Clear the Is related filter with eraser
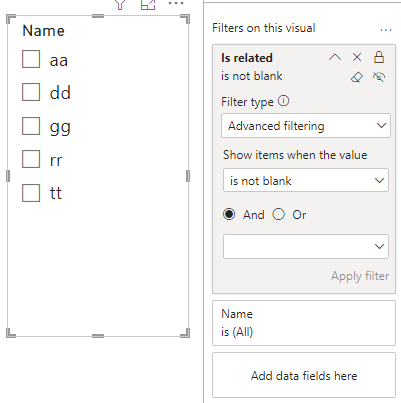The height and width of the screenshot is (403, 401). tap(357, 77)
